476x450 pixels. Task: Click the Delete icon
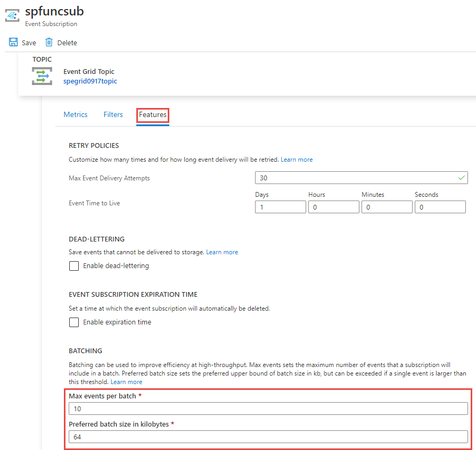(x=49, y=42)
